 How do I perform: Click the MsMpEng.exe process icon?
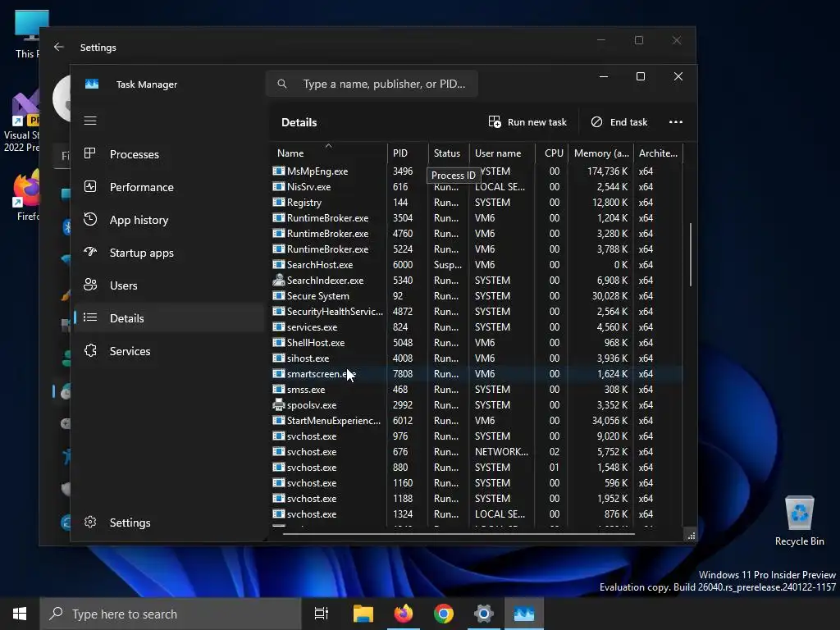(279, 171)
